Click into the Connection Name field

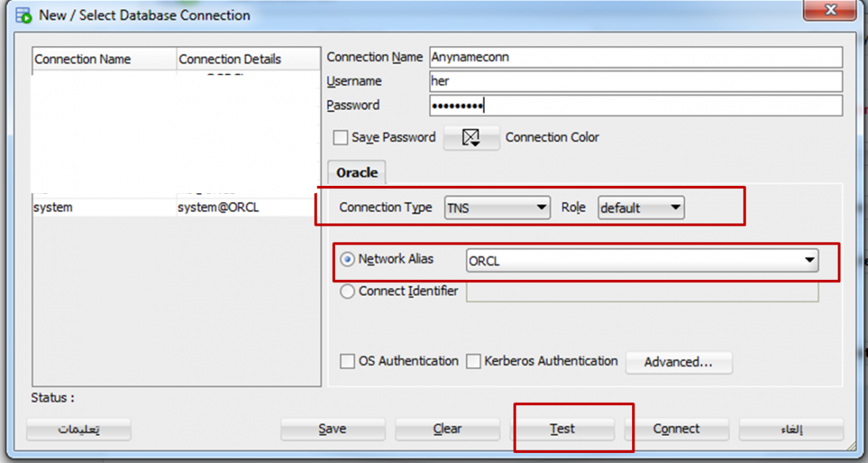(635, 57)
